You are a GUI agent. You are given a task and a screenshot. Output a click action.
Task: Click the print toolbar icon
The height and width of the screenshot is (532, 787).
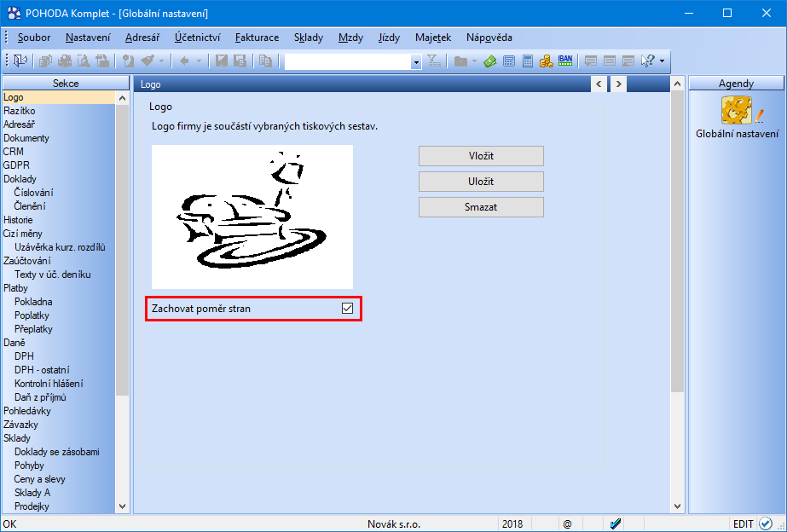(x=65, y=61)
